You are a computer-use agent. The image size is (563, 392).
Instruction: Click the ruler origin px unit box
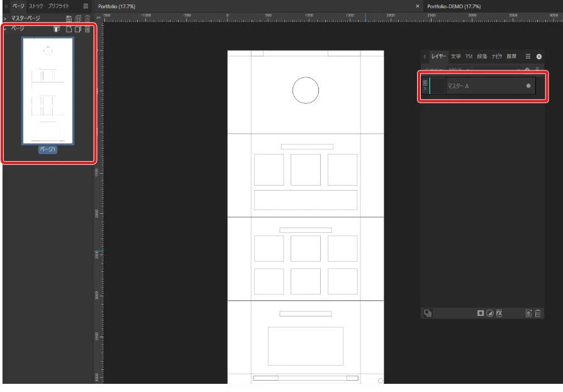(99, 18)
